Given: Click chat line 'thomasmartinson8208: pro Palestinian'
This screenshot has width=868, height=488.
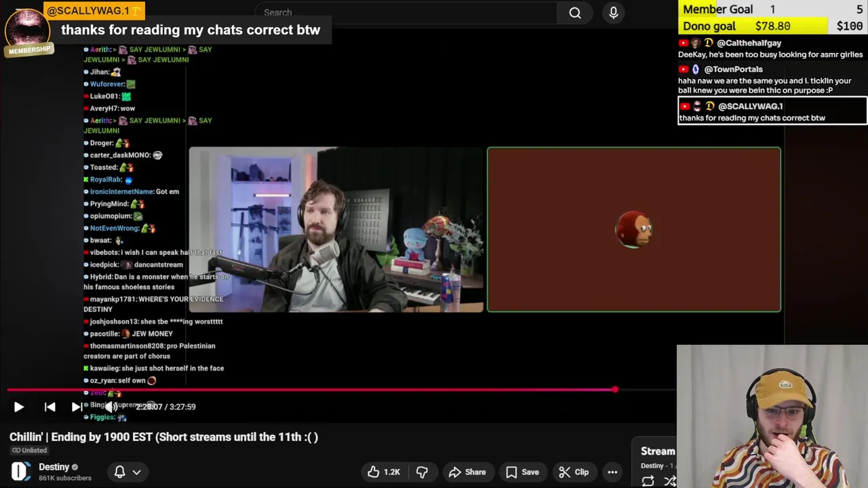Looking at the screenshot, I should [149, 351].
